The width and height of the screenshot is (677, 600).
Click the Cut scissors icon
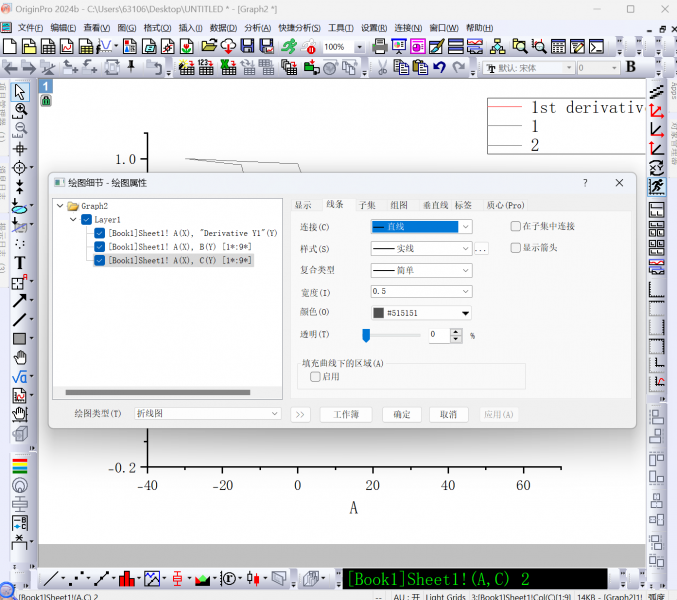[x=383, y=67]
